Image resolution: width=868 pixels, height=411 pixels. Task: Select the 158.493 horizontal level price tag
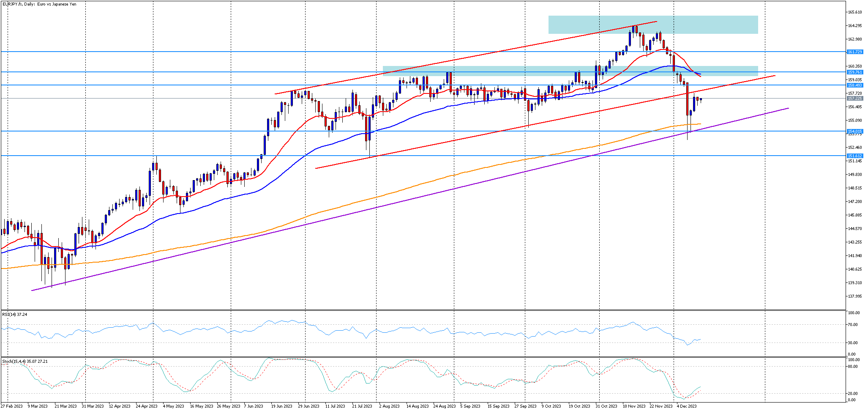tap(855, 85)
